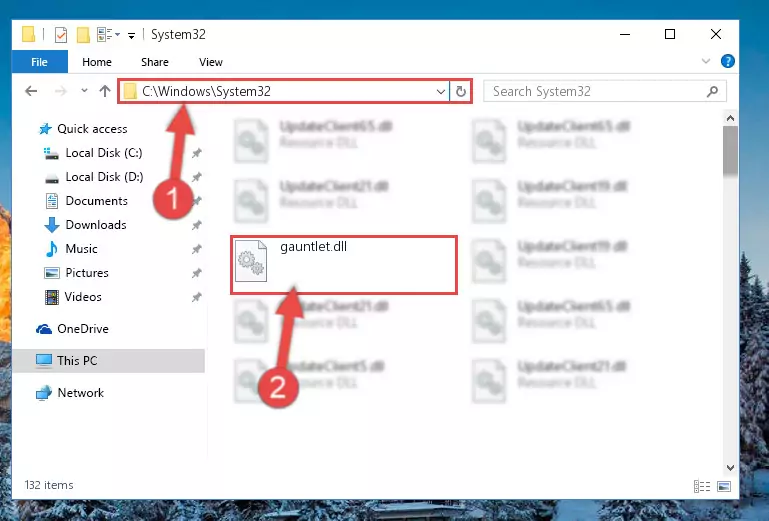This screenshot has height=521, width=769.
Task: Switch to the View ribbon tab
Action: click(x=210, y=62)
